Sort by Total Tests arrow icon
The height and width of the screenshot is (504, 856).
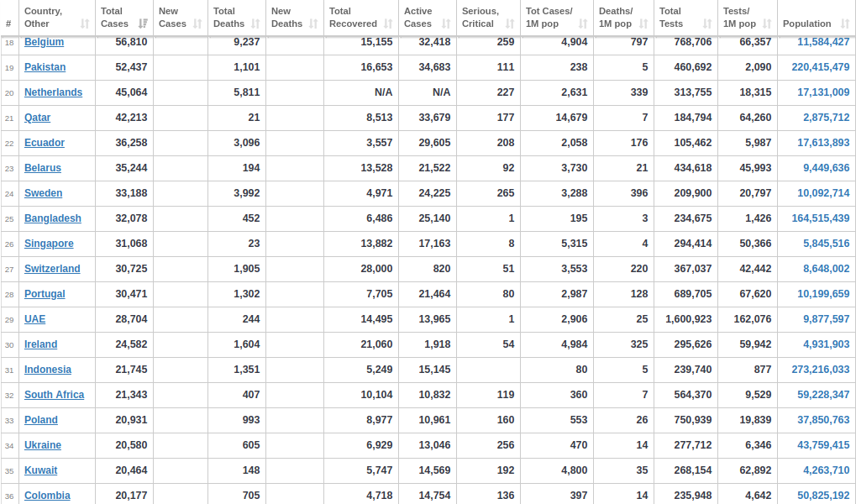point(707,24)
